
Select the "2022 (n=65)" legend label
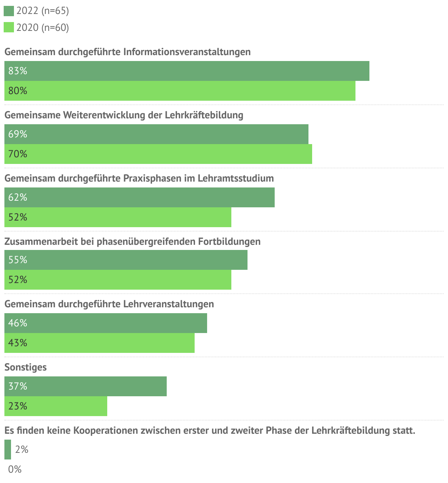point(43,11)
